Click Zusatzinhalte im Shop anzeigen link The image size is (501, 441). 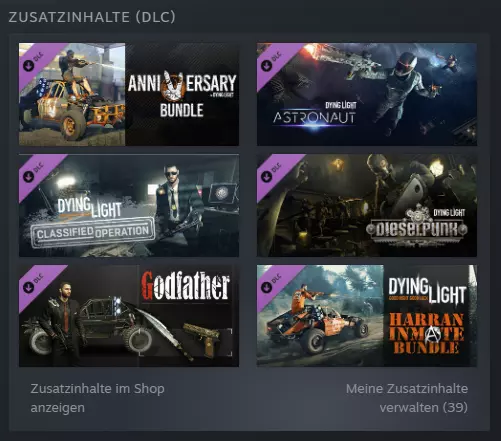(97, 398)
